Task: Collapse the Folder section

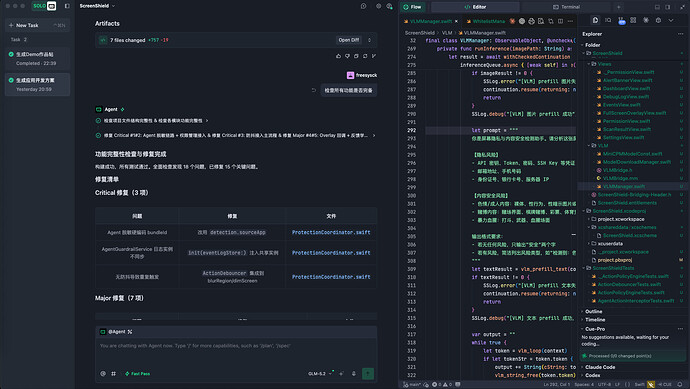Action: pos(592,45)
